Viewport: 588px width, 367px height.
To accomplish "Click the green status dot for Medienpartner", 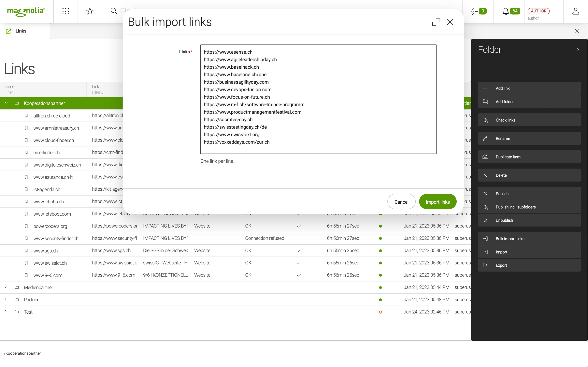I will pos(380,287).
